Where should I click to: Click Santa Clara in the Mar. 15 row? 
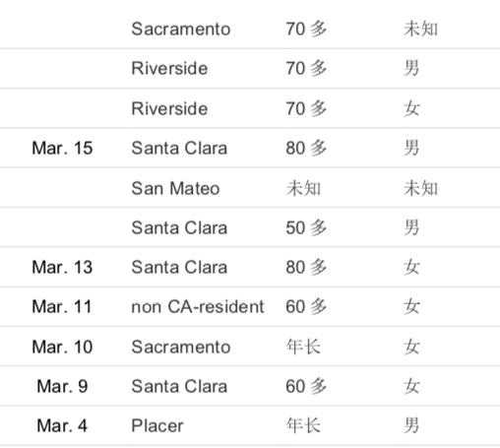point(179,148)
